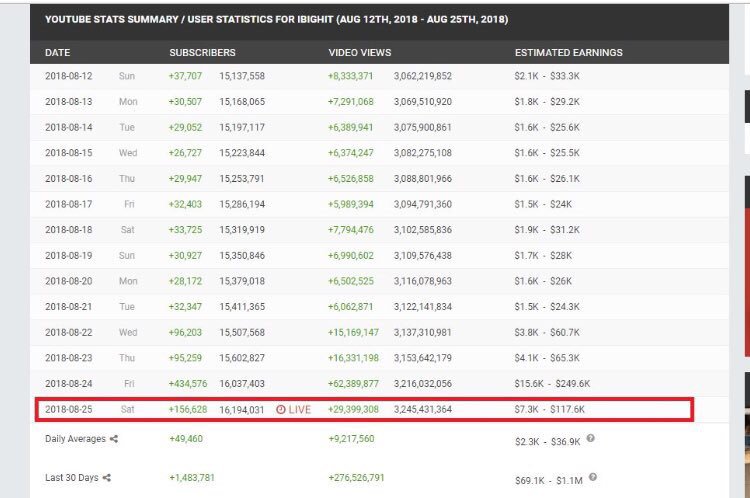The height and width of the screenshot is (498, 750).
Task: Click total views 3,109,576,438
Action: click(x=423, y=255)
